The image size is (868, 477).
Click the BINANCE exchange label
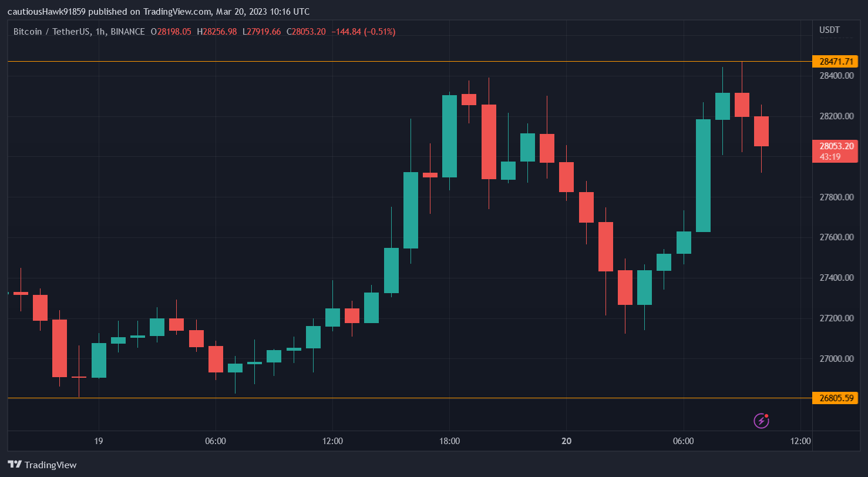(x=126, y=32)
